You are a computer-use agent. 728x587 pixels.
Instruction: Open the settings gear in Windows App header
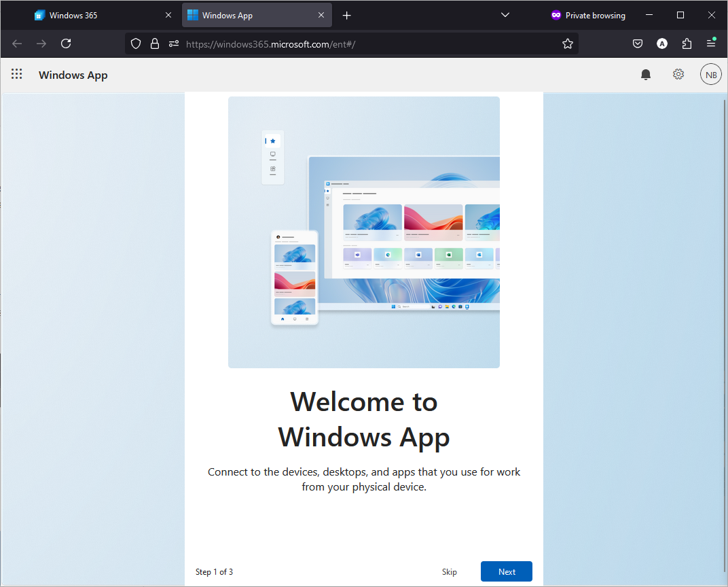[x=678, y=74]
